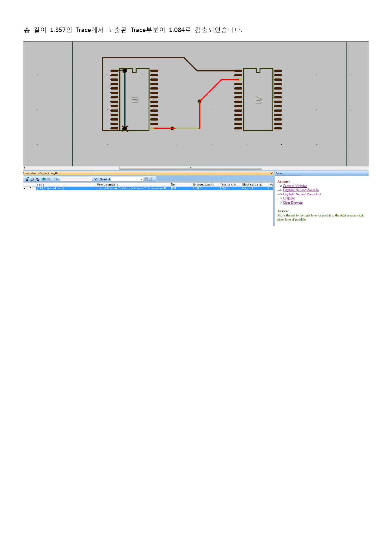Screen dimensions: 392x555
Task: Open the Filter dropdown arrow
Action: tap(90, 179)
